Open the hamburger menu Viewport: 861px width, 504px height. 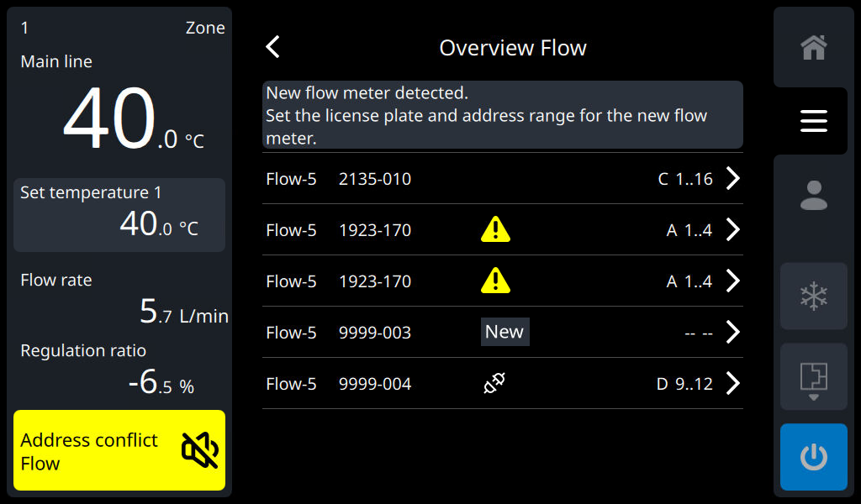coord(813,121)
